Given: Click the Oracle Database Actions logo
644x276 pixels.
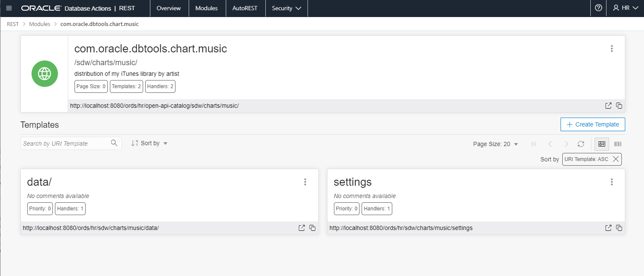Looking at the screenshot, I should coord(66,8).
